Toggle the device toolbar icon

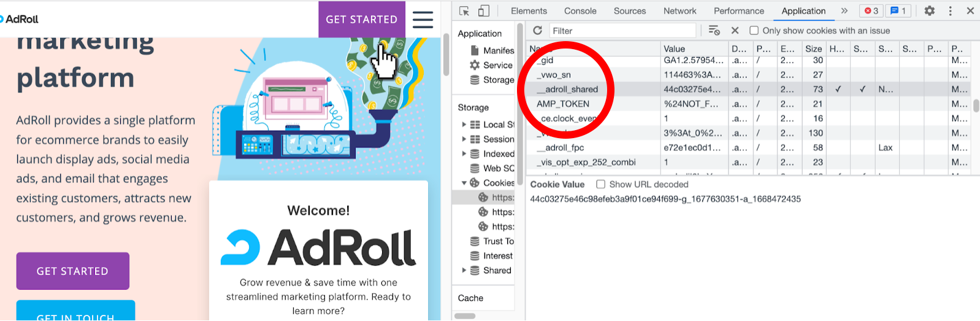click(x=484, y=10)
